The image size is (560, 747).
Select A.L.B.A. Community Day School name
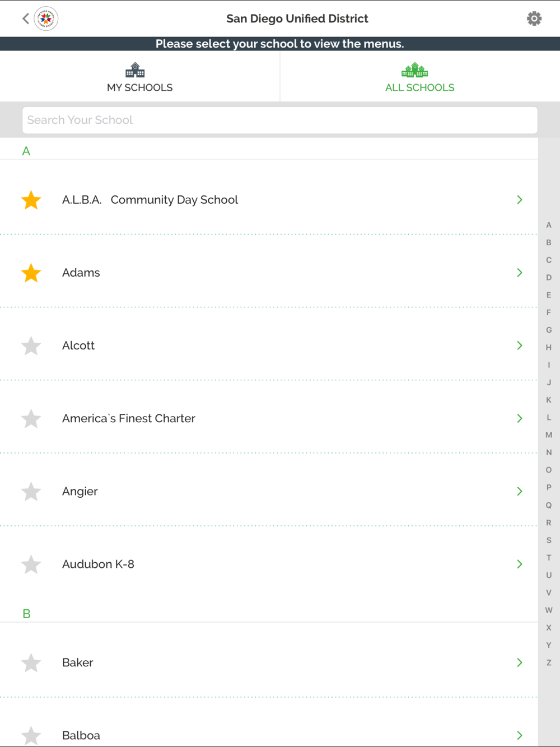tap(150, 200)
